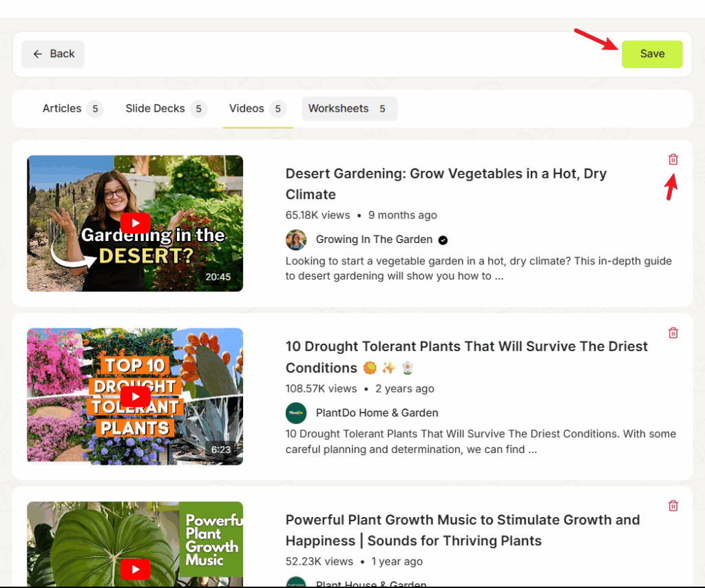The width and height of the screenshot is (705, 588).
Task: Switch to the Articles tab
Action: 73,109
